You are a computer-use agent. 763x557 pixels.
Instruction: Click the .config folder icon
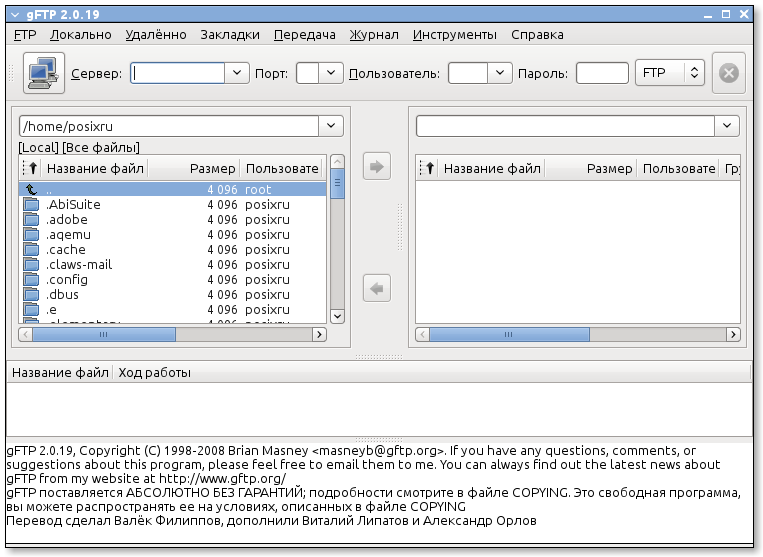click(32, 280)
